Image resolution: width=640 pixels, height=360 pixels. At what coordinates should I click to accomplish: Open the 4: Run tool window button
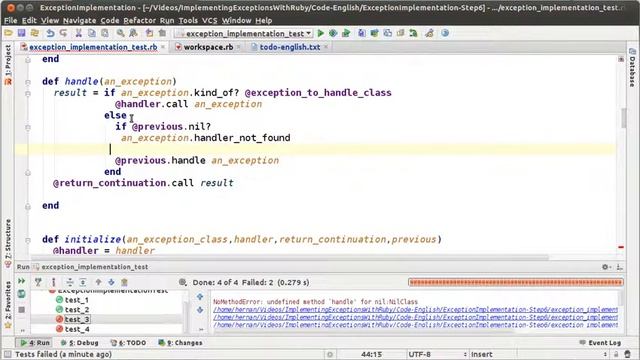pyautogui.click(x=35, y=343)
